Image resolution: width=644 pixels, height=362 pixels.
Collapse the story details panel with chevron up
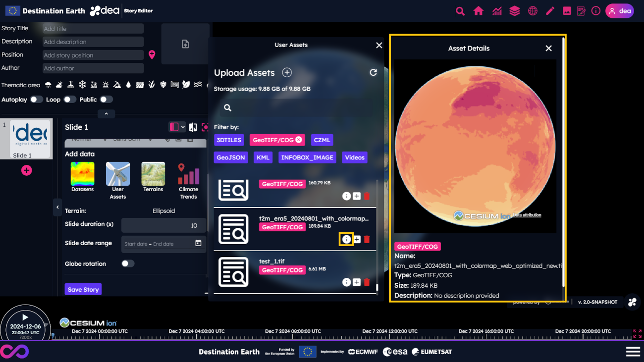[x=106, y=114]
